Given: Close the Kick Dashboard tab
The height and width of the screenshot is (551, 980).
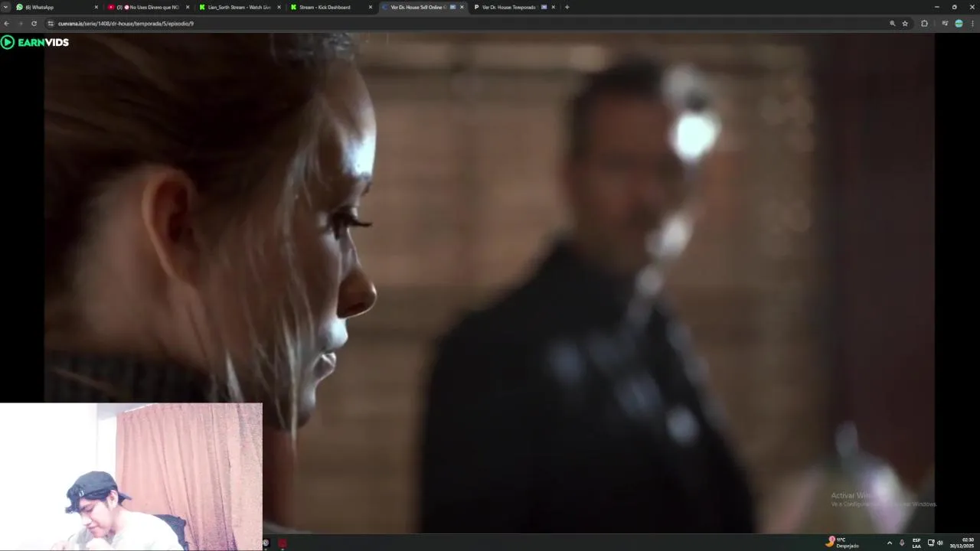Looking at the screenshot, I should pyautogui.click(x=371, y=7).
